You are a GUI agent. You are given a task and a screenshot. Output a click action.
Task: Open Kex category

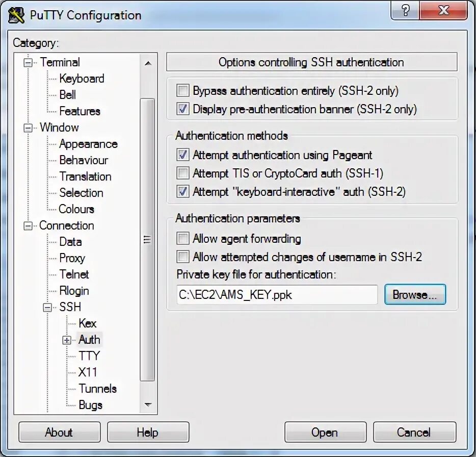coord(88,323)
